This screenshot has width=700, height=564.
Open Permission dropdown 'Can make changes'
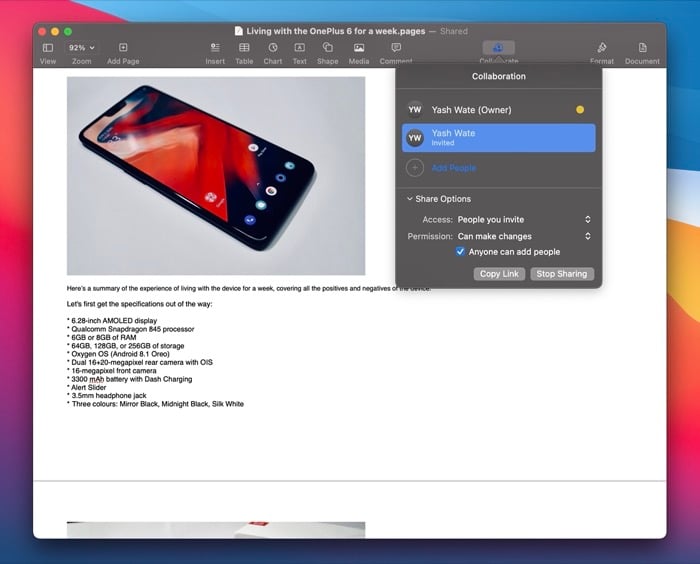coord(525,236)
